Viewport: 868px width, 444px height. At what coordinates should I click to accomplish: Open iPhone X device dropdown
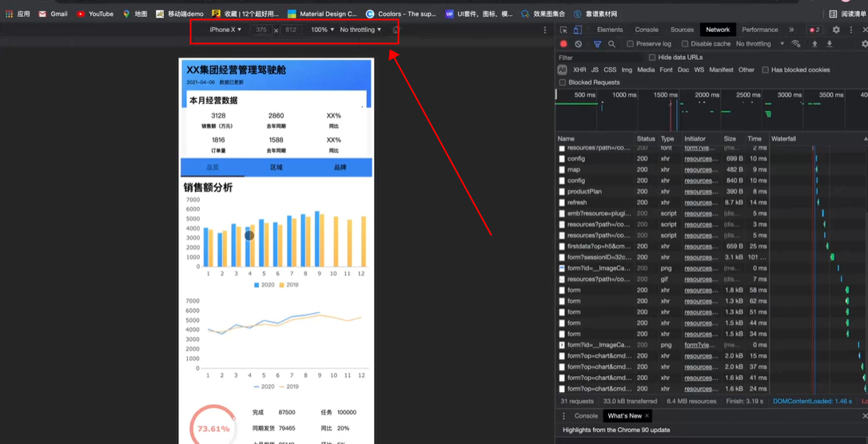click(225, 30)
